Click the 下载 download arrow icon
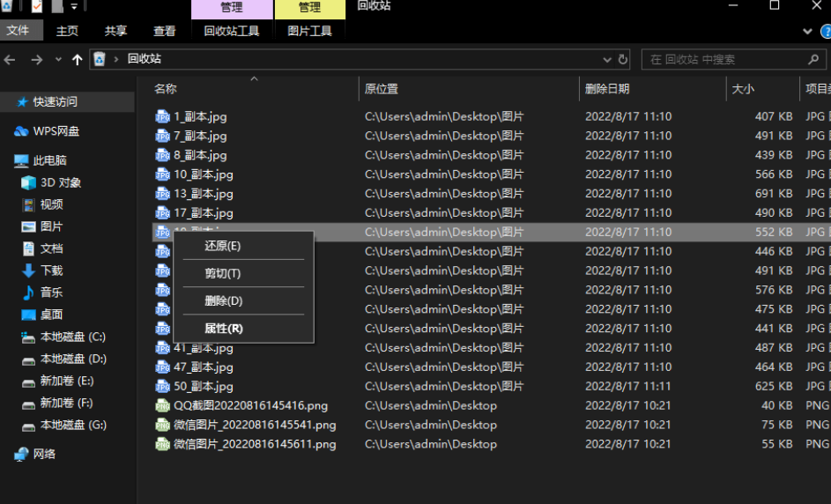The width and height of the screenshot is (831, 504). [28, 271]
